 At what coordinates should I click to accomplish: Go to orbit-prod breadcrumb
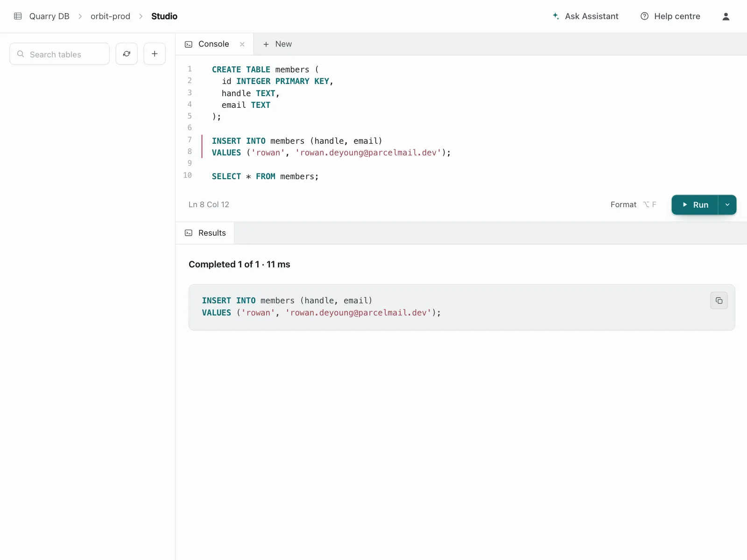pyautogui.click(x=110, y=16)
